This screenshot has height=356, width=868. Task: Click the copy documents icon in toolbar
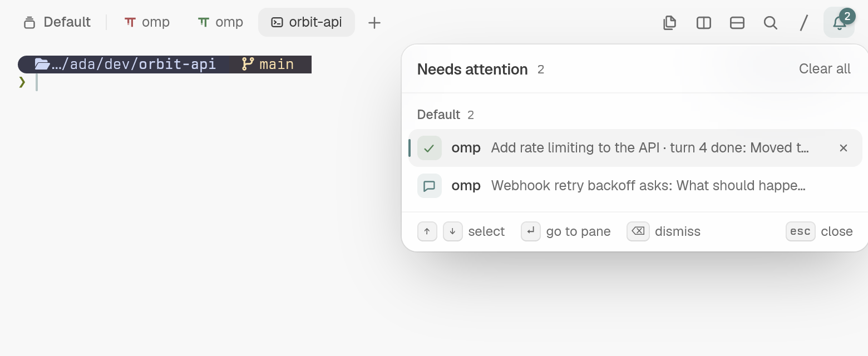[670, 23]
